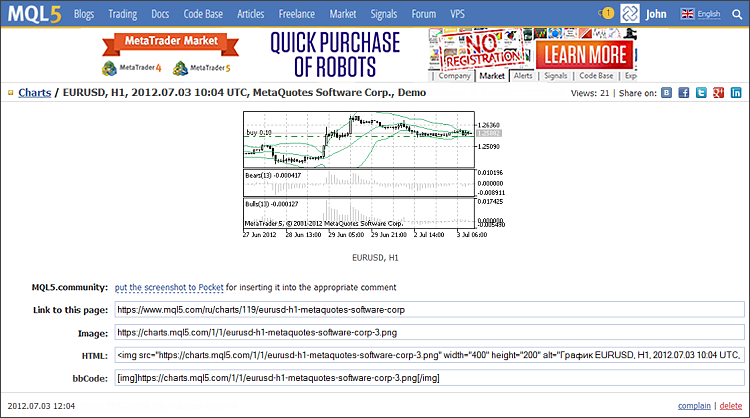Go to Signals in top navigation
Screen dimensions: 750x418
(384, 14)
